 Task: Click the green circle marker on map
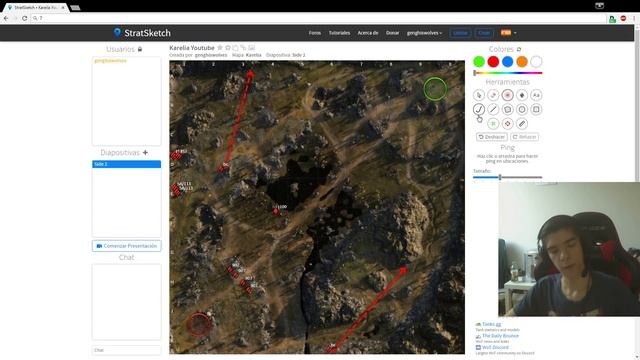point(435,89)
